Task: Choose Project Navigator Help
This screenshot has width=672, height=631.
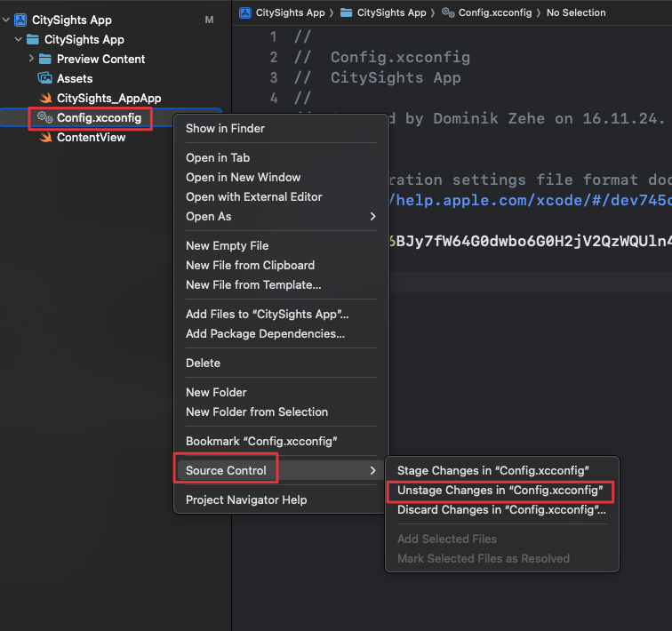Action: click(x=281, y=500)
